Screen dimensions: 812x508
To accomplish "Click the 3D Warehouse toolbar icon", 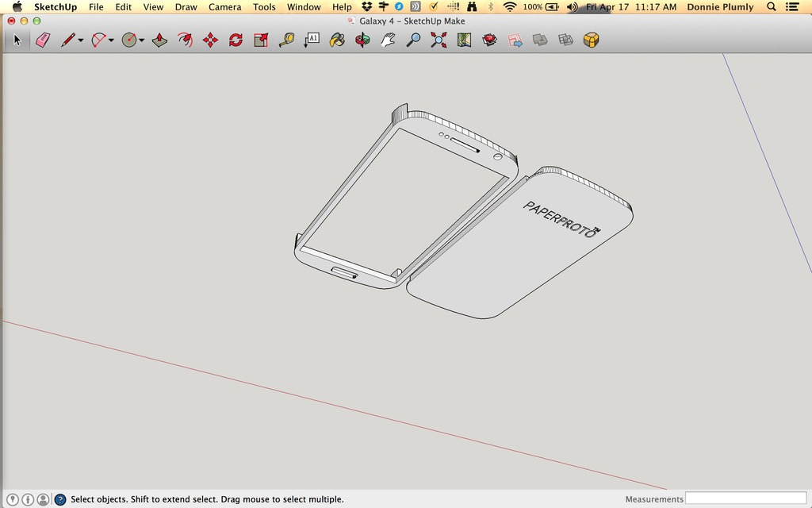I will [x=591, y=39].
